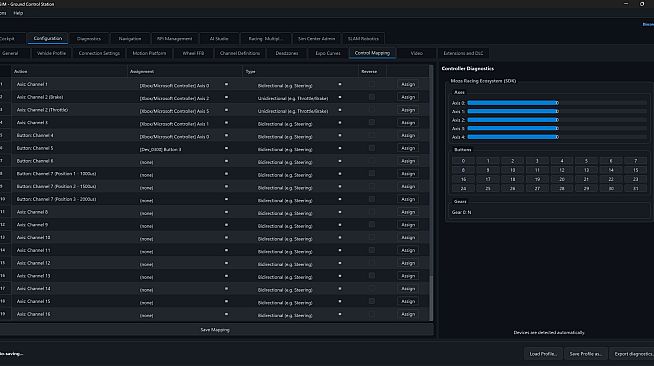Click Assign for Axis Channel 3
This screenshot has height=366, width=654.
tap(408, 123)
